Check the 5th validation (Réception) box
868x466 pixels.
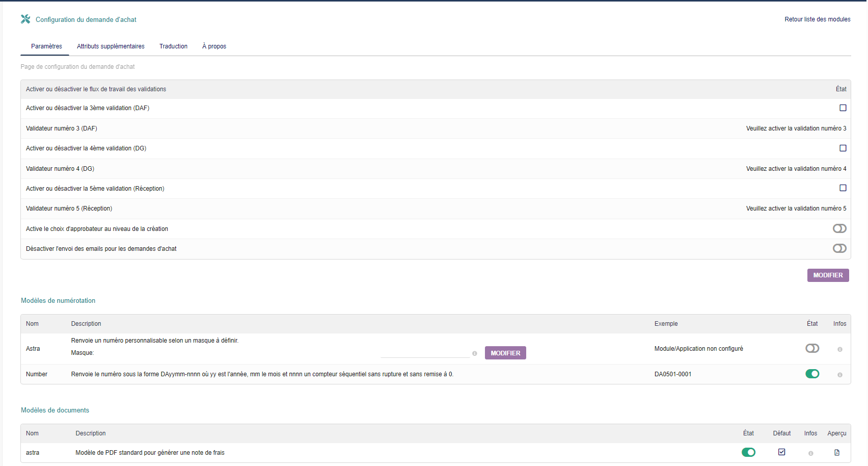pyautogui.click(x=843, y=188)
